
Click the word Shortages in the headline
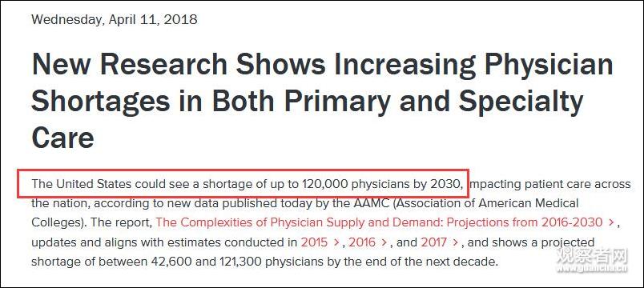click(100, 102)
